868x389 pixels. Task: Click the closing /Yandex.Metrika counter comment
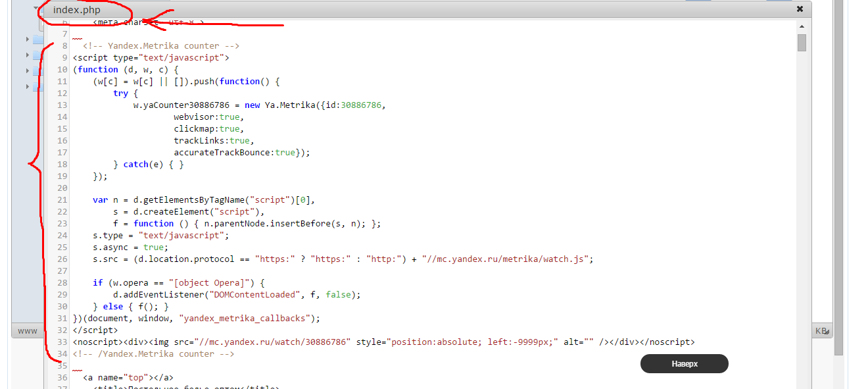tap(153, 354)
